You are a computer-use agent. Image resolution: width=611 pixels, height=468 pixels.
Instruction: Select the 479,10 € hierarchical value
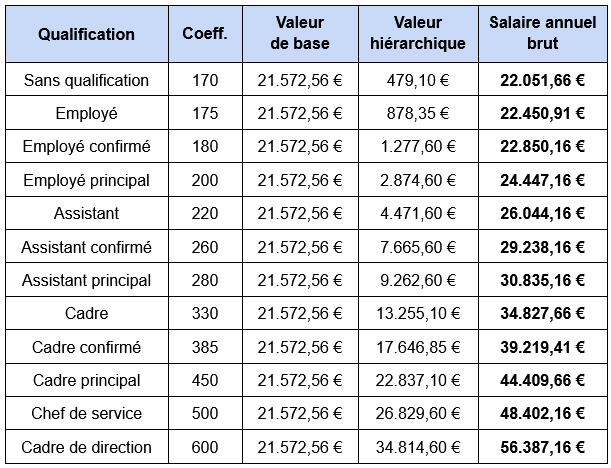click(x=418, y=80)
